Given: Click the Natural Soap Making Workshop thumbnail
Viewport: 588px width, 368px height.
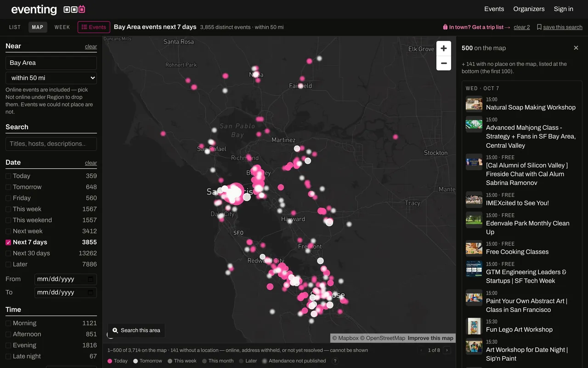Looking at the screenshot, I should 474,103.
